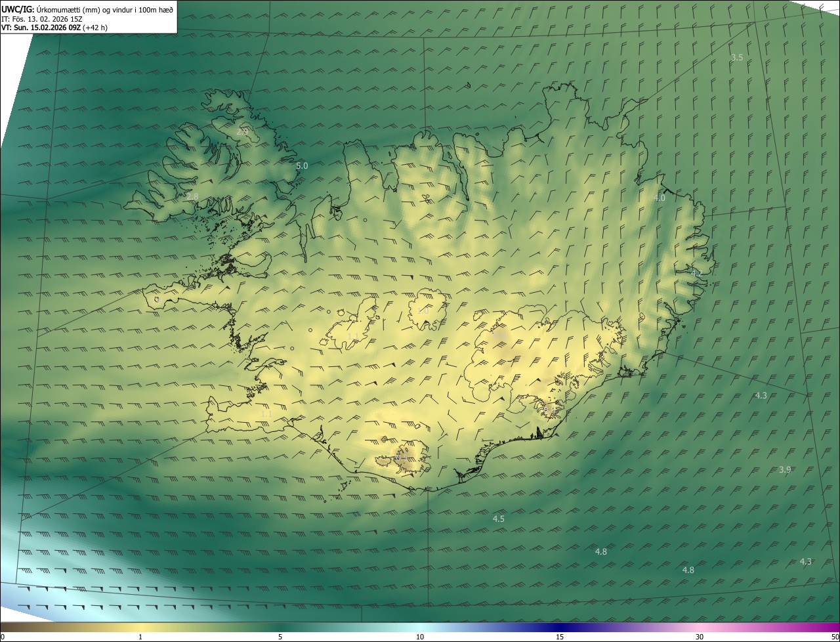Pick the 2.8 value label on the map

point(192,197)
